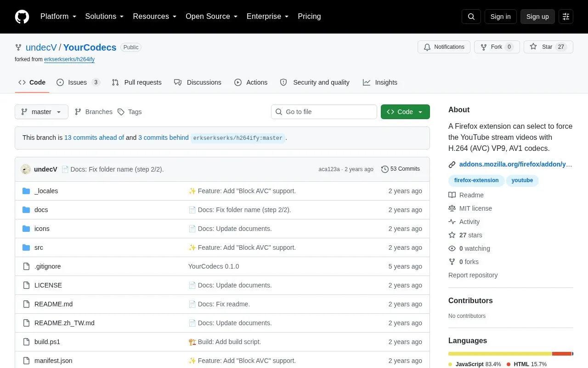Switch to the Issues tab
The image size is (588, 368).
[78, 82]
